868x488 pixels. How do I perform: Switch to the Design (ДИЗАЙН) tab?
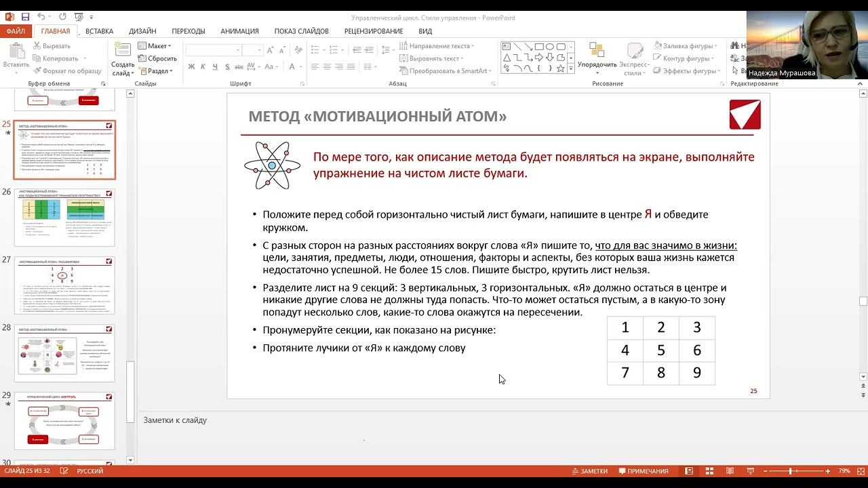click(x=142, y=31)
